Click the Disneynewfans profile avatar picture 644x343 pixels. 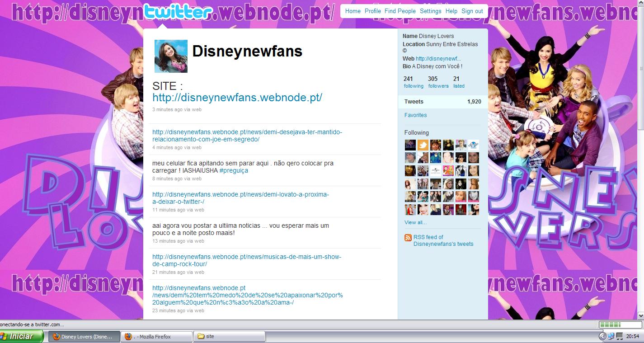tap(171, 56)
